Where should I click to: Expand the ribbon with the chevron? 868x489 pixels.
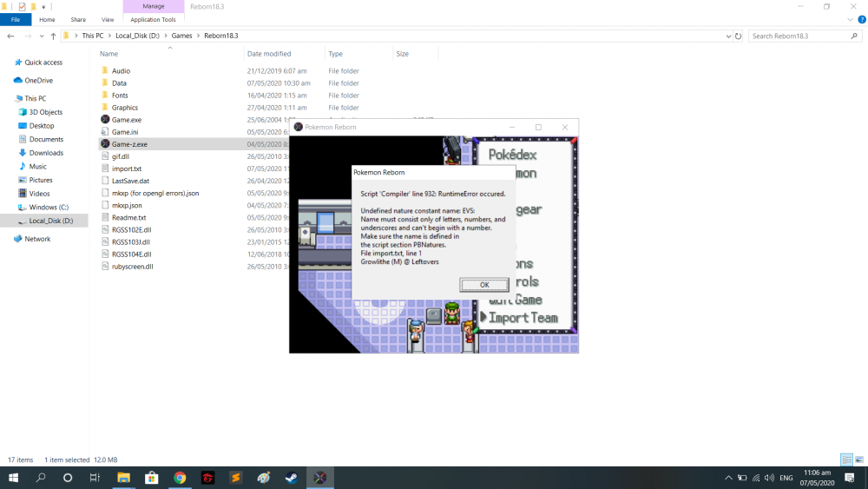(x=850, y=19)
